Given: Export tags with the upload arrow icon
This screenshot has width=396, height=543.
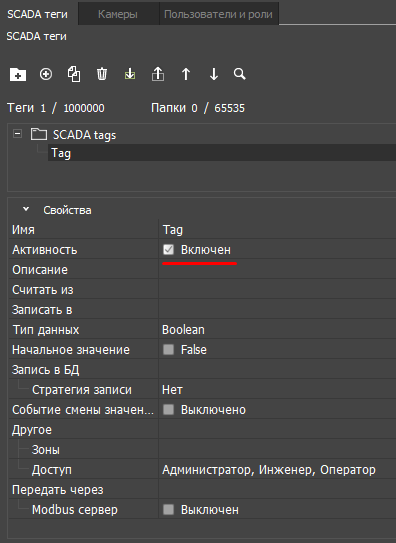Looking at the screenshot, I should (158, 74).
